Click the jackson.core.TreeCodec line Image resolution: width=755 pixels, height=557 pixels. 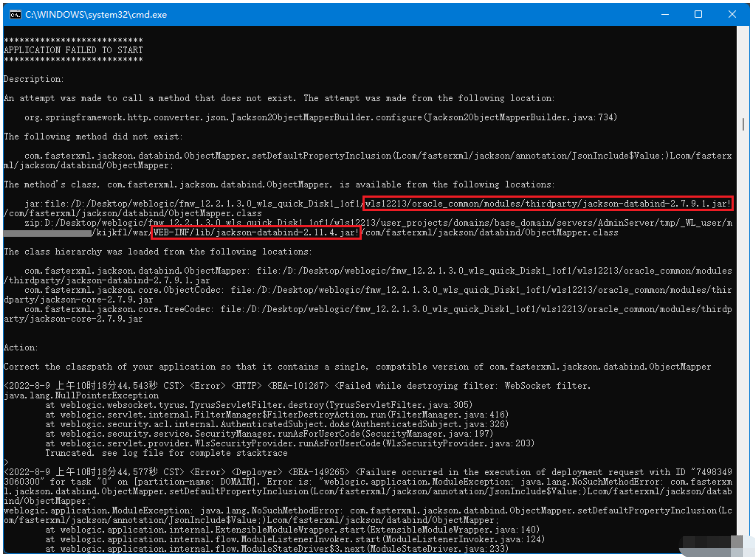click(x=368, y=314)
